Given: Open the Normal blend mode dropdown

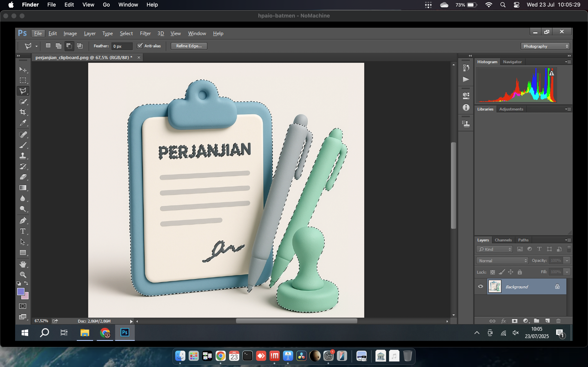Looking at the screenshot, I should point(502,261).
